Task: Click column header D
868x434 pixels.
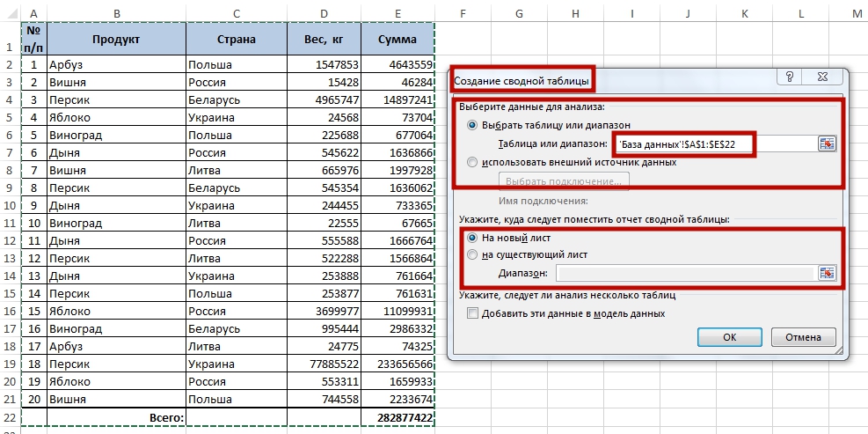Action: (x=325, y=12)
